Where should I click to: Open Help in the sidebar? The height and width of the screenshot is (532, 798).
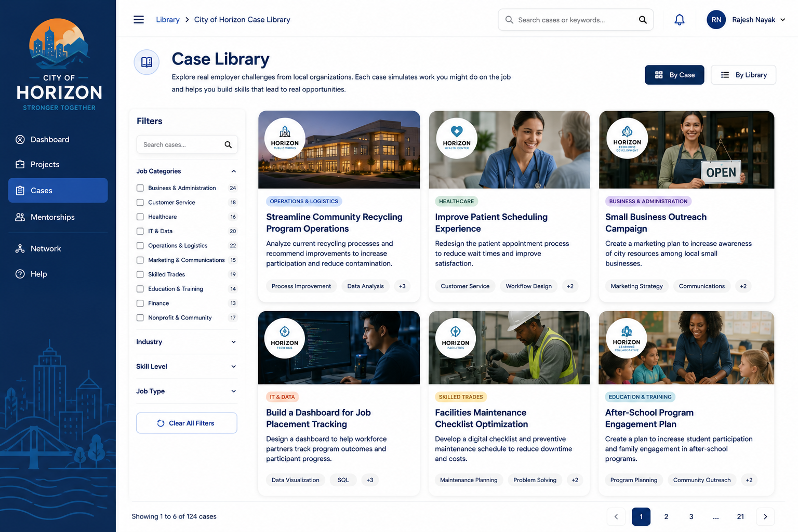[x=58, y=274]
